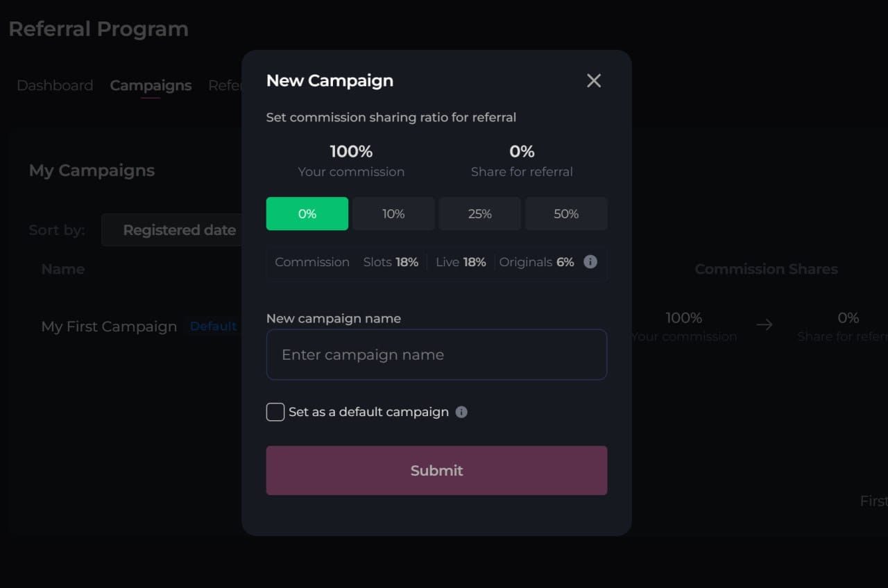888x588 pixels.
Task: Close the New Campaign dialog
Action: click(x=594, y=80)
